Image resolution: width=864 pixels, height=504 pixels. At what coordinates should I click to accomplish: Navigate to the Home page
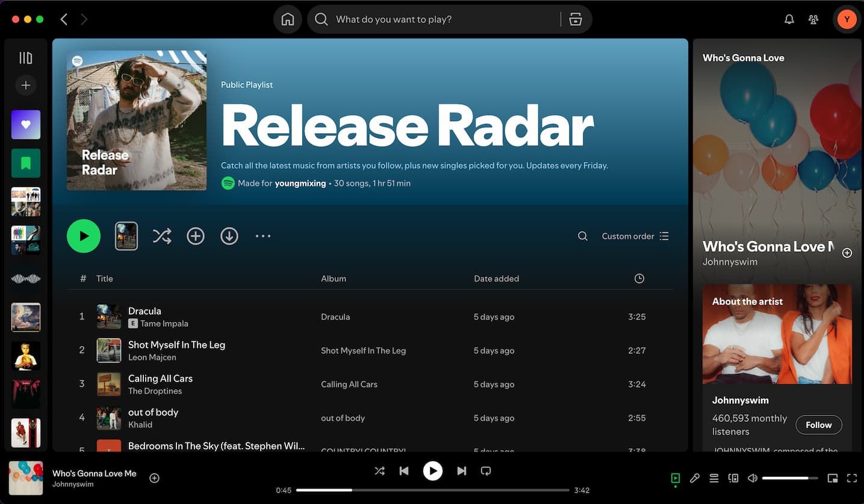[287, 19]
